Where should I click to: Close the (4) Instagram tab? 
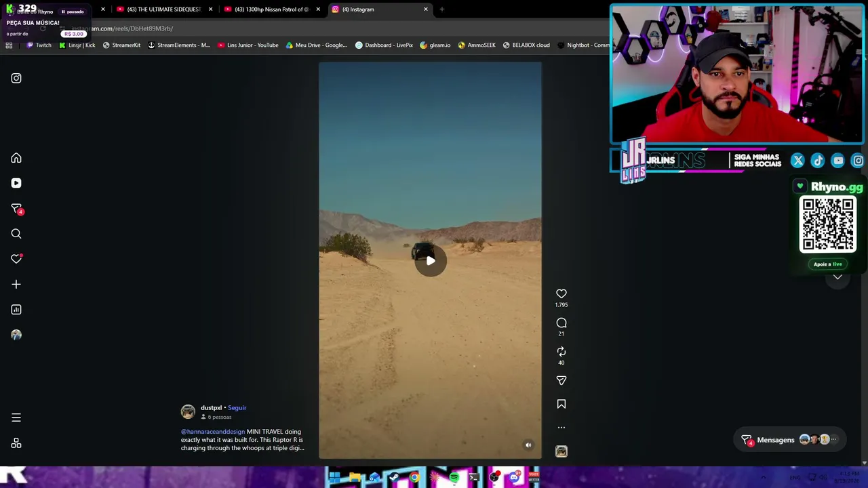click(x=426, y=9)
